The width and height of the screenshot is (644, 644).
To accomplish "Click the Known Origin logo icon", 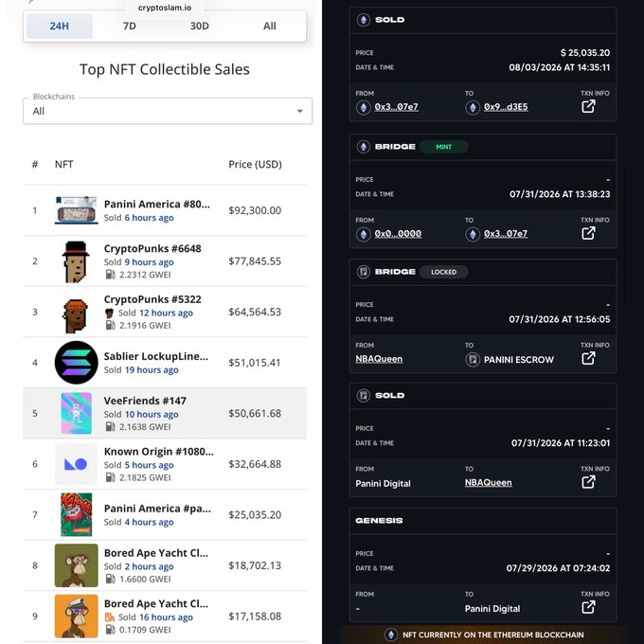I will (76, 464).
